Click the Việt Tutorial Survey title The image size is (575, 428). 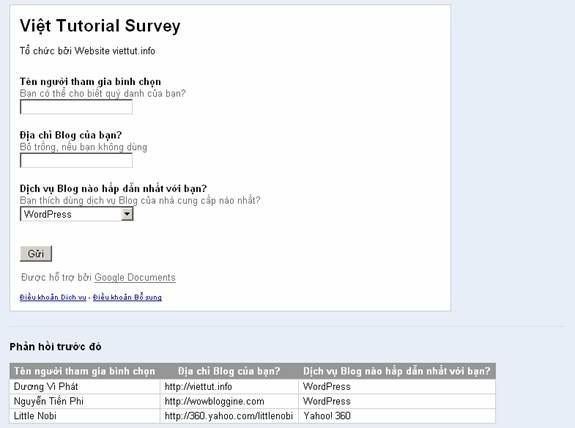click(x=100, y=26)
